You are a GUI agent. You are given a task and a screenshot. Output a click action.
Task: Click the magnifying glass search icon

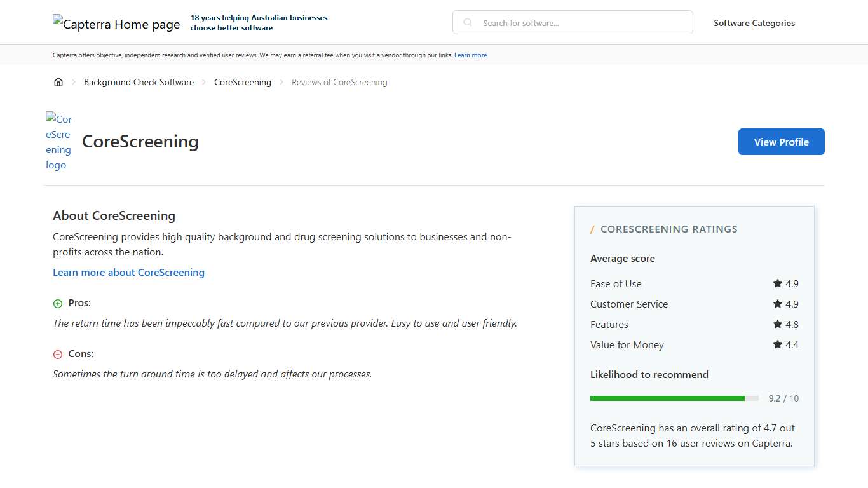(x=467, y=22)
